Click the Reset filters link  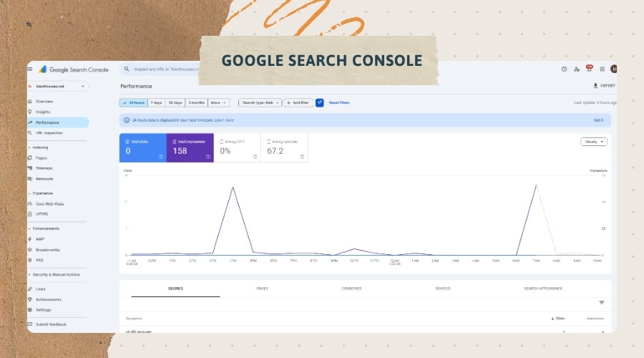tap(339, 103)
